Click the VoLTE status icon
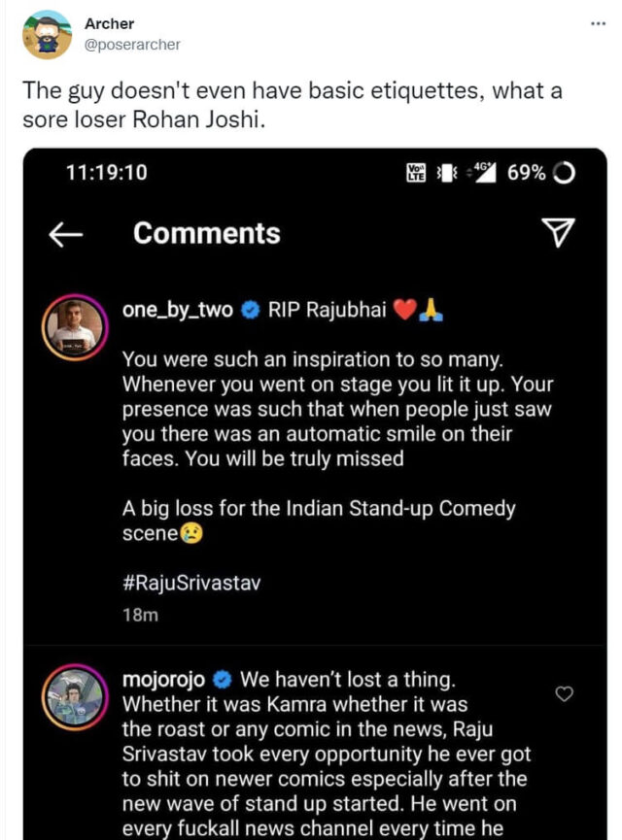The width and height of the screenshot is (622, 840). pyautogui.click(x=416, y=173)
